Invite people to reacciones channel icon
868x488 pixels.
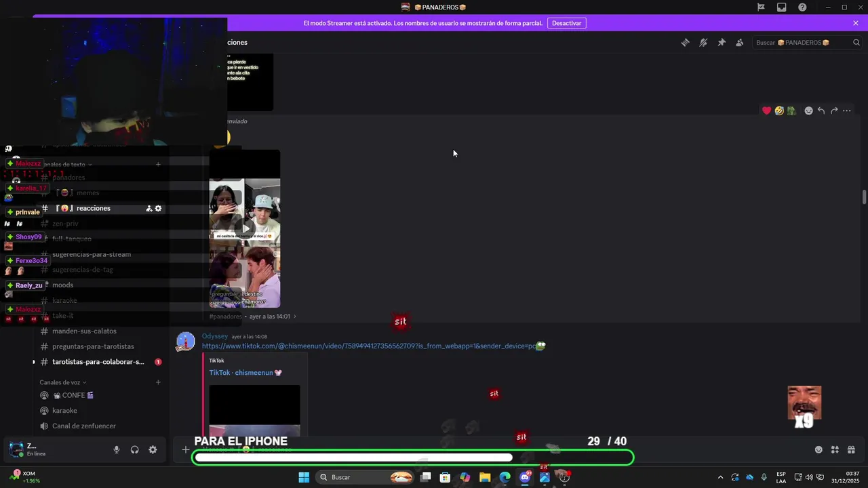[x=149, y=209]
